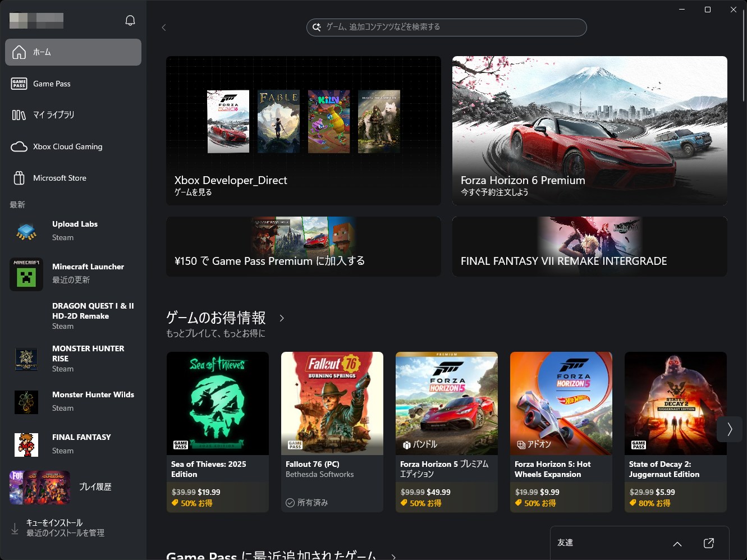This screenshot has height=560, width=747.
Task: Click the ゲームを見る link on Developer_Direct banner
Action: [194, 191]
